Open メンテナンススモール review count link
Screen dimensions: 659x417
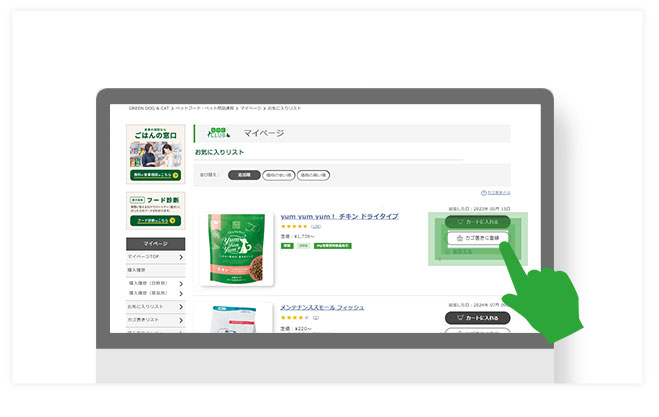point(316,318)
